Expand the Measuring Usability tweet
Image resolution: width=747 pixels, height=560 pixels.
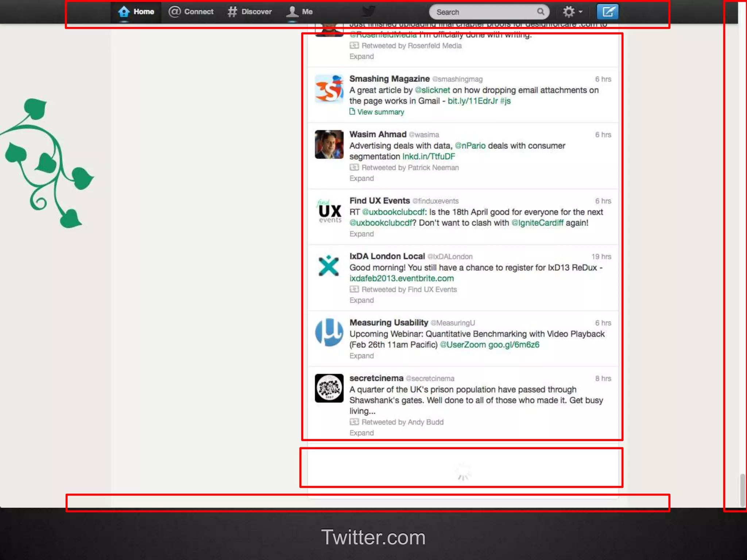(x=361, y=355)
